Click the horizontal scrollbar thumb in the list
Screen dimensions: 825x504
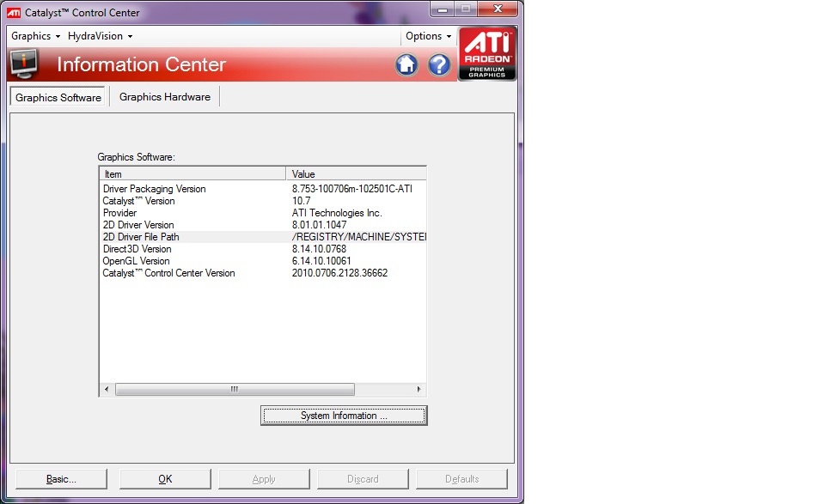click(x=235, y=390)
